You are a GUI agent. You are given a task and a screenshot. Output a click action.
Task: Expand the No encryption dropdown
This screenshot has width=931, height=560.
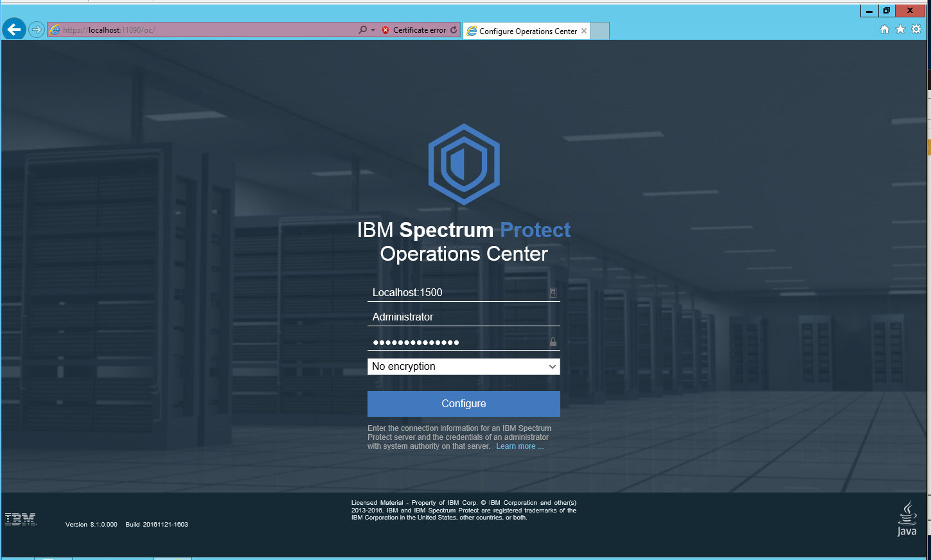tap(463, 367)
